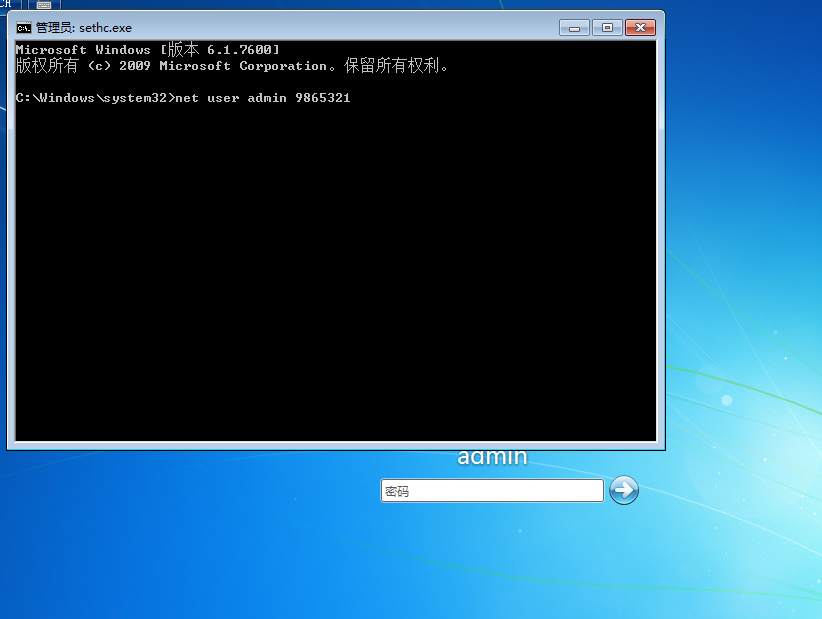
Task: Click the 管理员: sethc.exe title bar text
Action: click(x=83, y=28)
